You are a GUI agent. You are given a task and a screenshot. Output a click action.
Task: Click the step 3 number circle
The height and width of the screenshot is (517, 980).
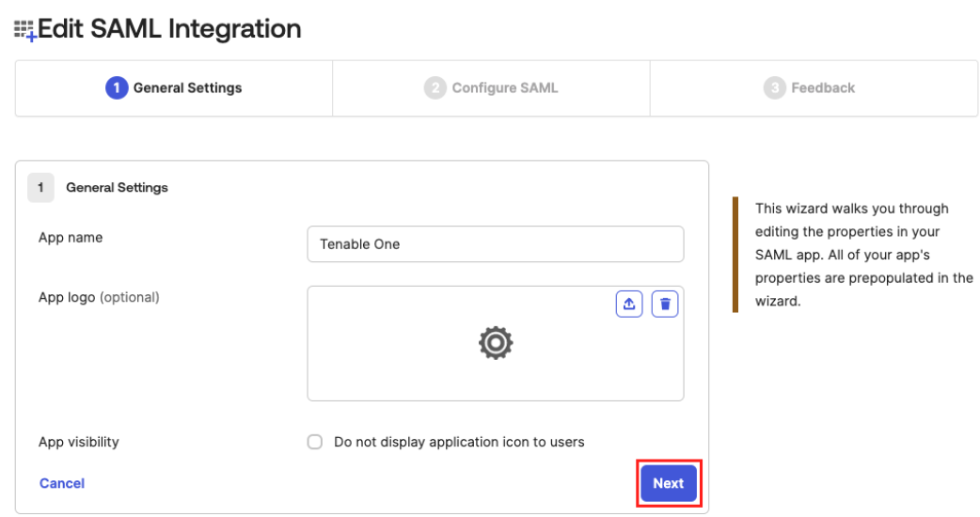[x=774, y=88]
